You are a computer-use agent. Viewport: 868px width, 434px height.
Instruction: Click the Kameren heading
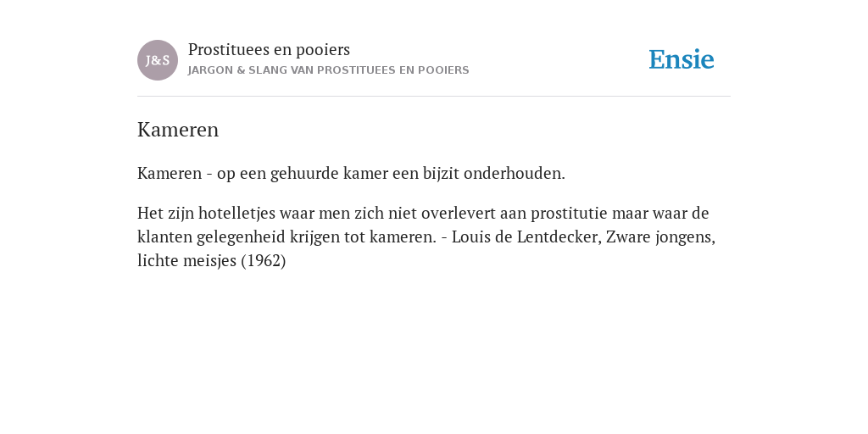[178, 130]
